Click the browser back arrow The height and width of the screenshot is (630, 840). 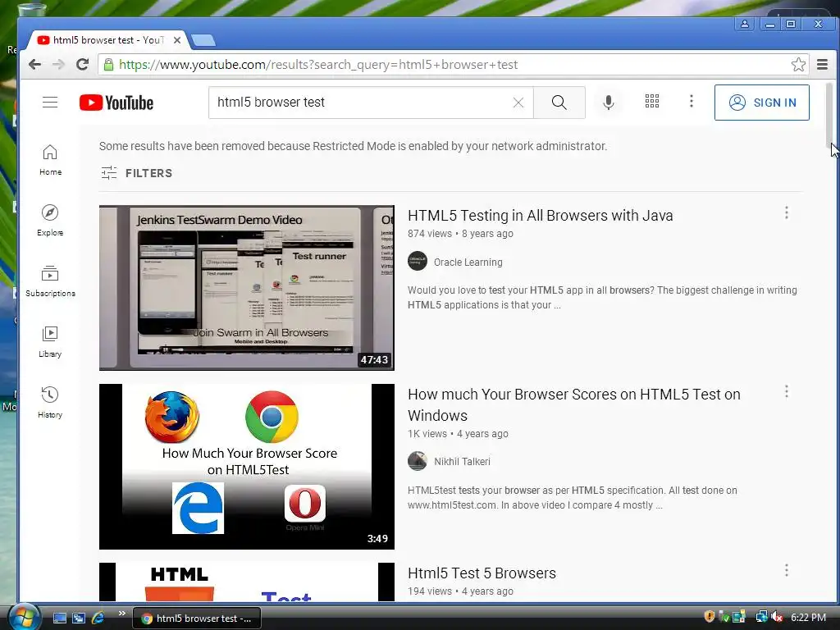34,64
